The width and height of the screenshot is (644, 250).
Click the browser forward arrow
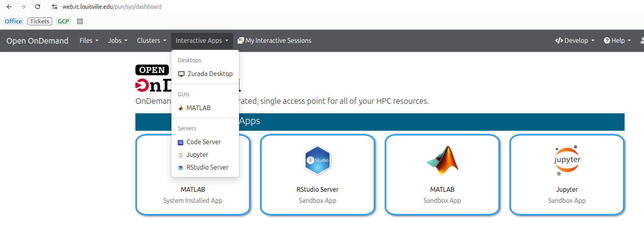23,7
